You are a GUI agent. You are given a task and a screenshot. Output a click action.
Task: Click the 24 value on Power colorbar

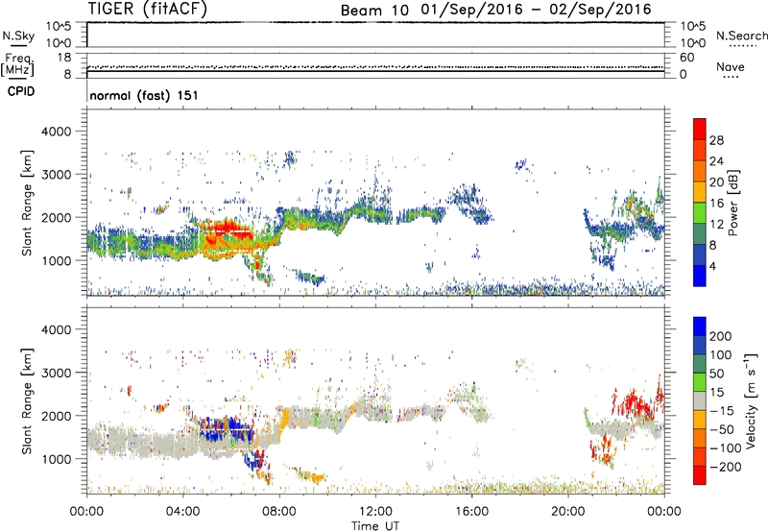pos(716,161)
